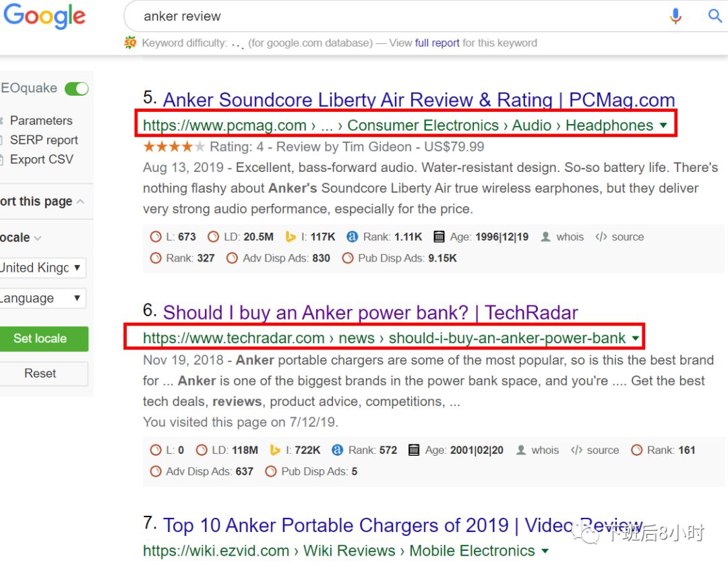The height and width of the screenshot is (565, 728).
Task: Open Parameters in SEOquake sidebar
Action: [41, 121]
